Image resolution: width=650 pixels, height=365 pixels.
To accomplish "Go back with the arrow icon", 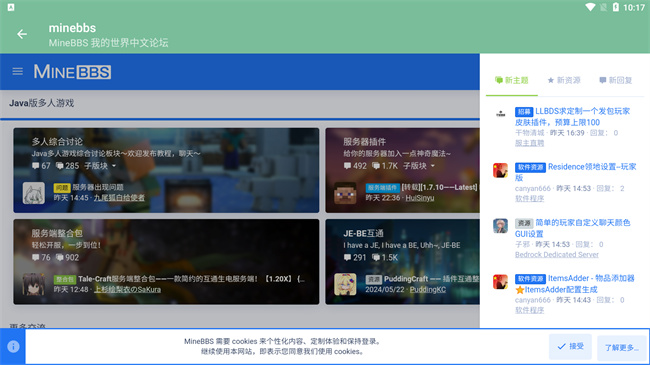I will (22, 34).
